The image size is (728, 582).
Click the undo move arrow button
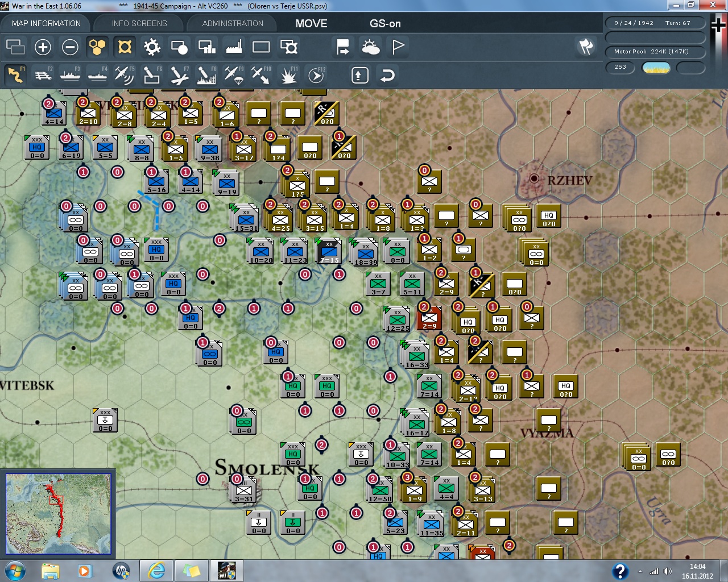coord(387,75)
